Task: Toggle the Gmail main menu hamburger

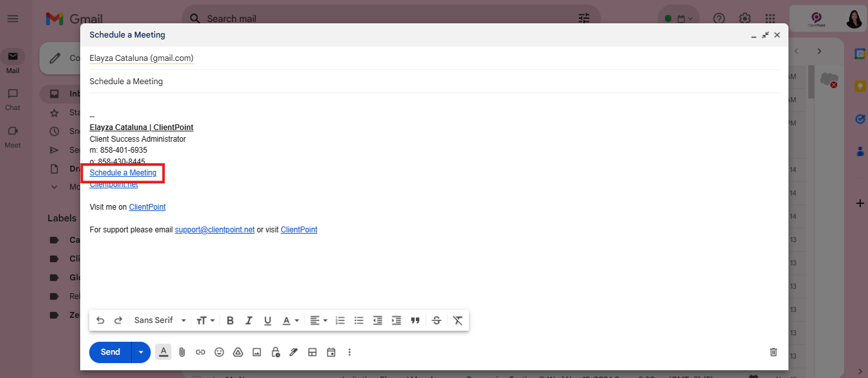Action: (13, 19)
